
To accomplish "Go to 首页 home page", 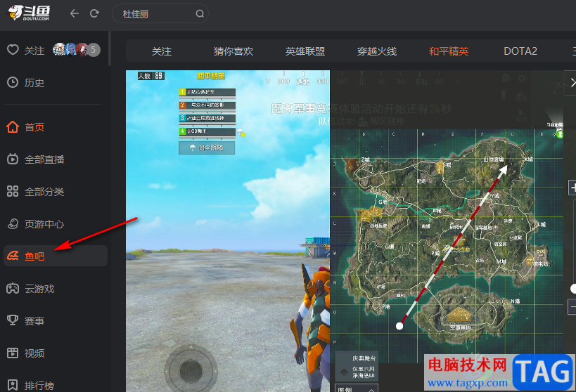I will [x=34, y=127].
